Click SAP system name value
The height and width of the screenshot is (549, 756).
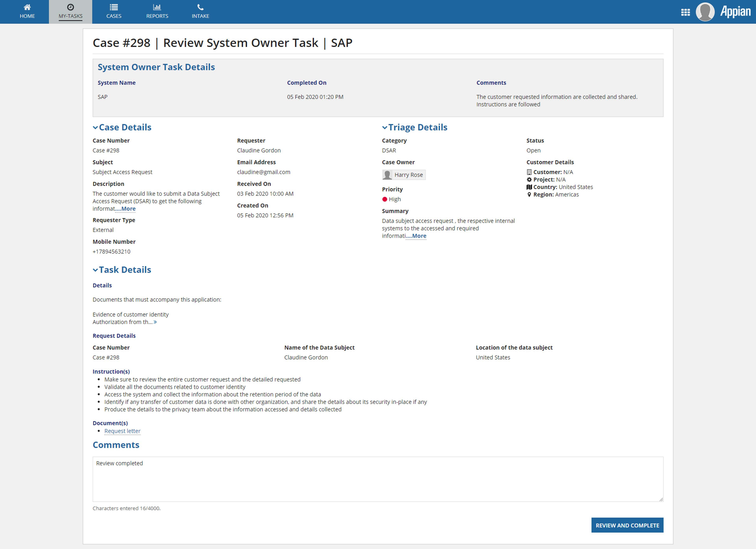pyautogui.click(x=102, y=97)
